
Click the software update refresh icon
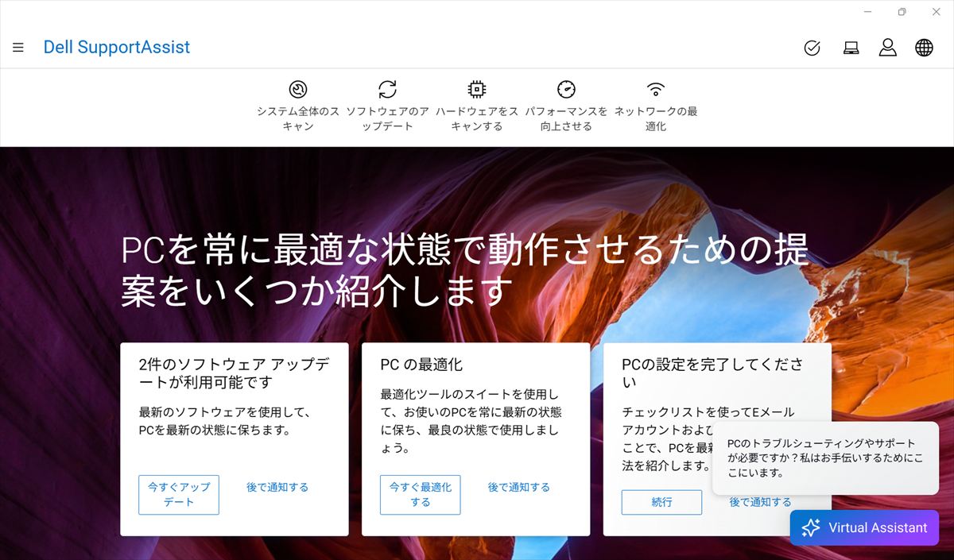coord(387,90)
